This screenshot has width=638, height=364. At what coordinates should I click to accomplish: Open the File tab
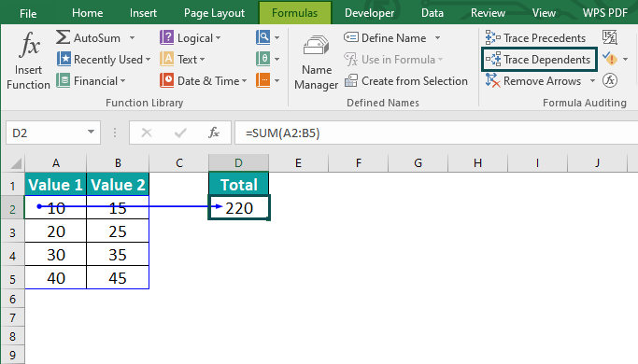(28, 13)
